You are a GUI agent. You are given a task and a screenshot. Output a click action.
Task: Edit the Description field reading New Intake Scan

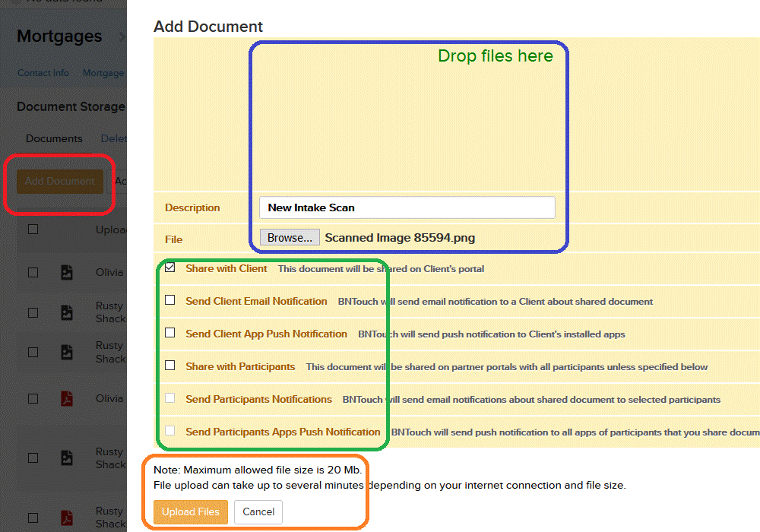tap(407, 207)
